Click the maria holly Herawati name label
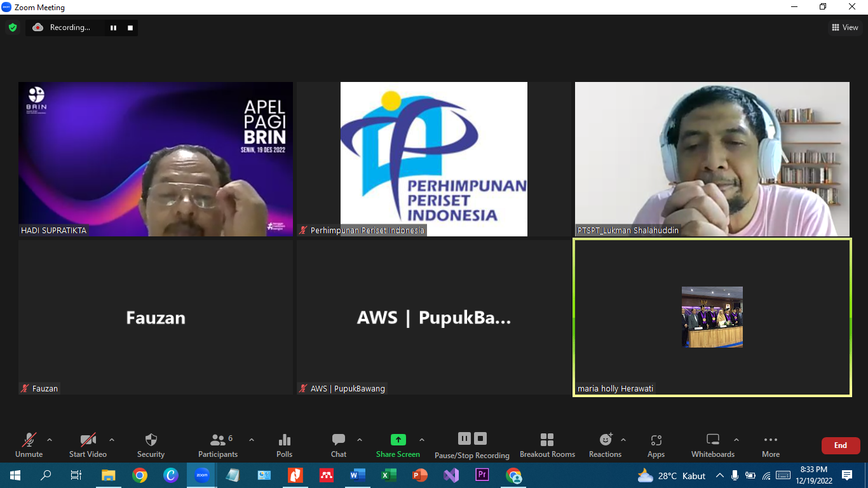This screenshot has width=868, height=488. 615,388
